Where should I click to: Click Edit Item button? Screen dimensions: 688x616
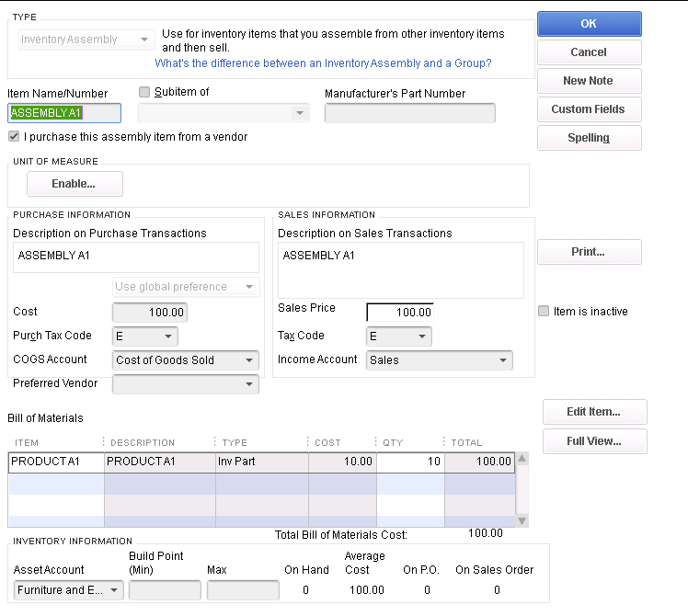point(594,412)
